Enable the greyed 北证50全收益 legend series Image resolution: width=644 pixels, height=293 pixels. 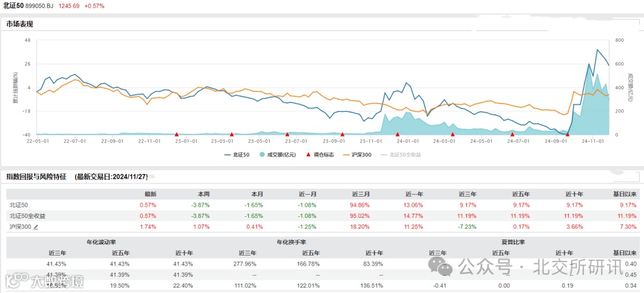click(x=401, y=155)
